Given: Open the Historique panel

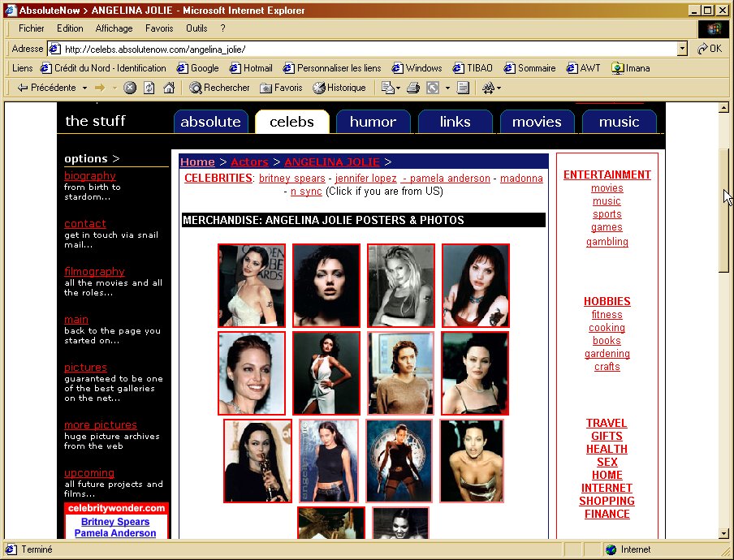Looking at the screenshot, I should (339, 88).
